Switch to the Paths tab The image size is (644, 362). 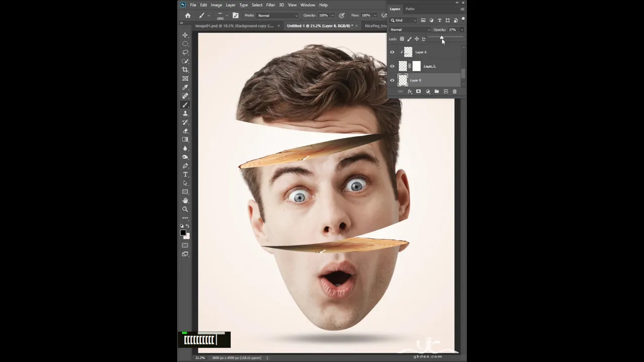click(x=410, y=9)
